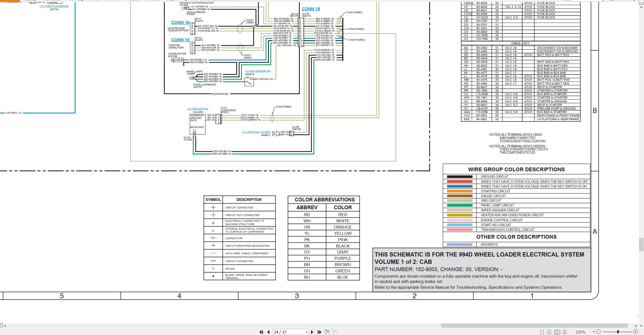
Task: Click the 'PURPLE' color cell
Action: (343, 258)
